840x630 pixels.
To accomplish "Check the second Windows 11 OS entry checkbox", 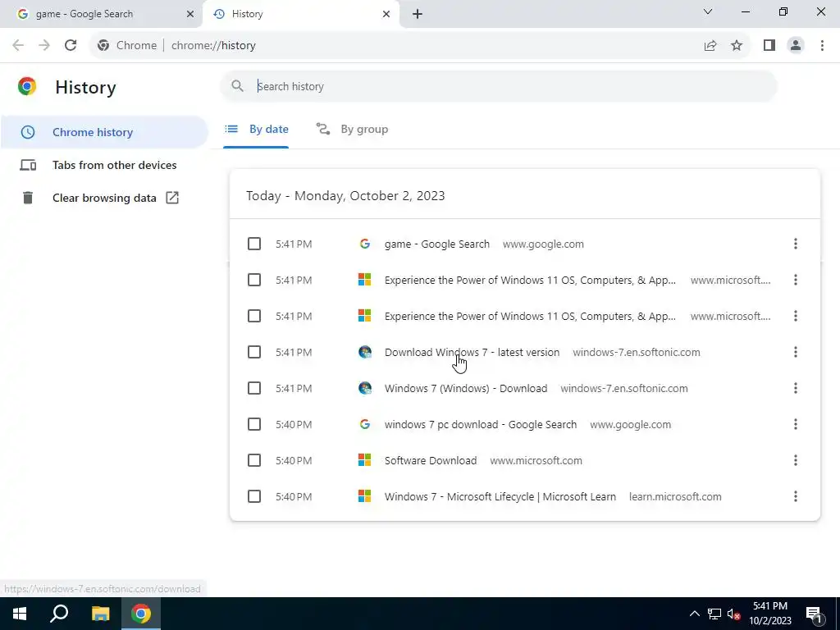I will coord(254,316).
